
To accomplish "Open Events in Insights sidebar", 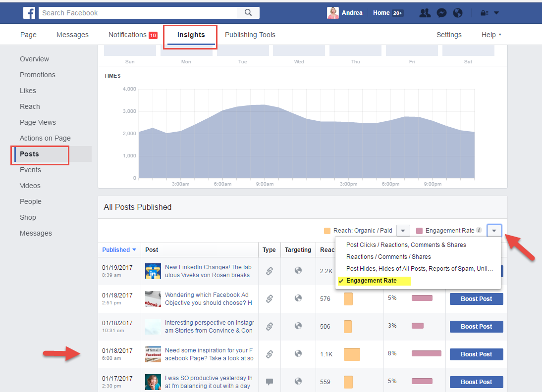I will click(x=30, y=170).
